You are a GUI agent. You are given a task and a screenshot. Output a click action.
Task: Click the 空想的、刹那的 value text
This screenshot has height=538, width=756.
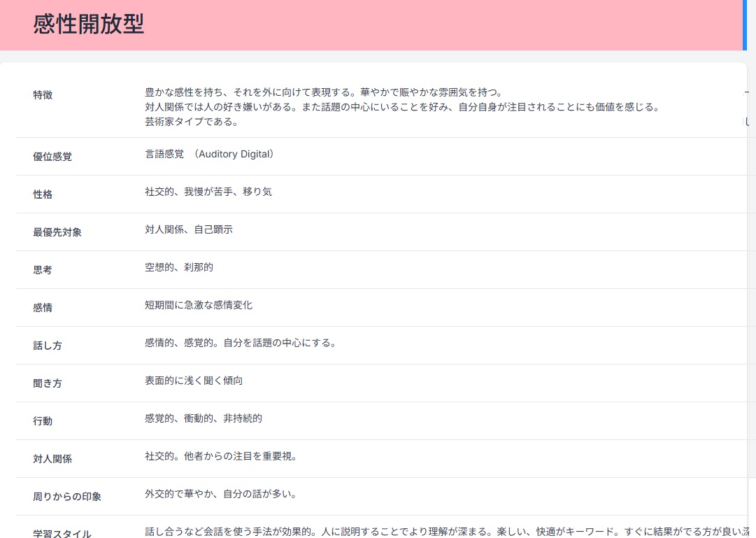click(x=178, y=267)
